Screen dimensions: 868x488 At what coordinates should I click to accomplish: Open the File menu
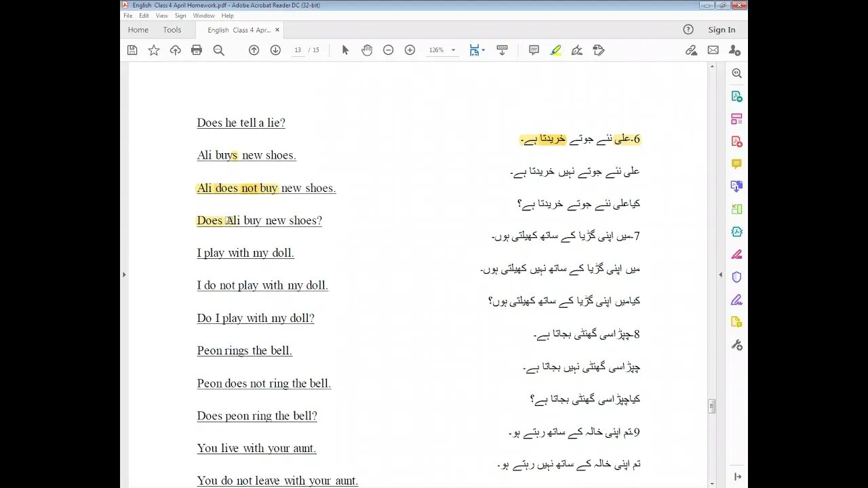click(127, 16)
